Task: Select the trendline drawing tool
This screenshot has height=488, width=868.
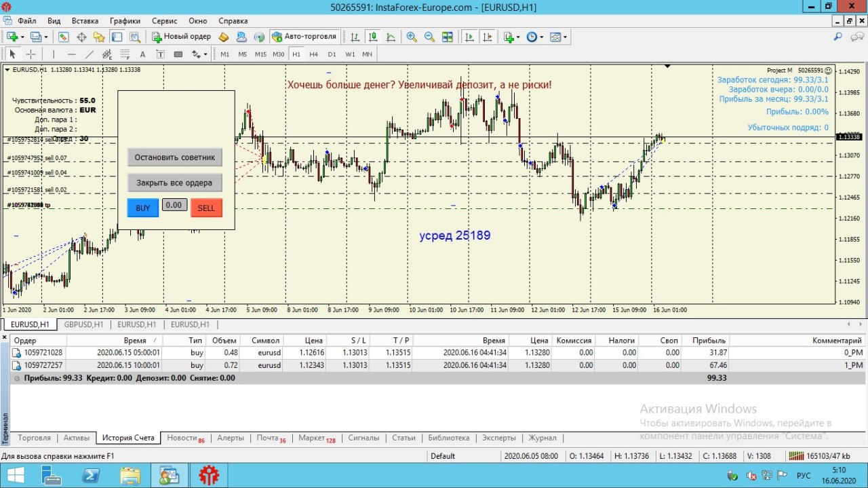Action: [x=90, y=54]
